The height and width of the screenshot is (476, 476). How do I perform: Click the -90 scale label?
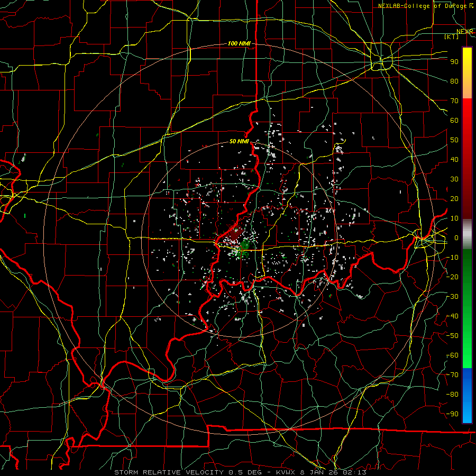(x=452, y=414)
